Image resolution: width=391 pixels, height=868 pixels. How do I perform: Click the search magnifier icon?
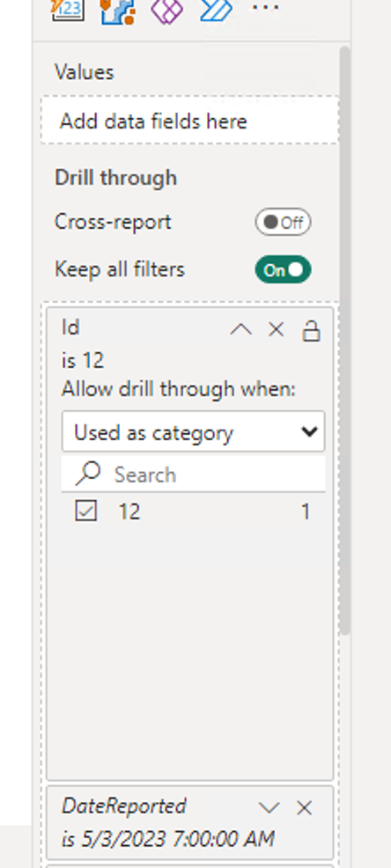click(x=87, y=474)
